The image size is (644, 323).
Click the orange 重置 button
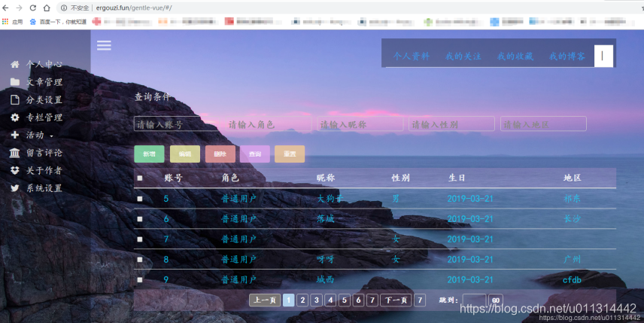pyautogui.click(x=290, y=154)
